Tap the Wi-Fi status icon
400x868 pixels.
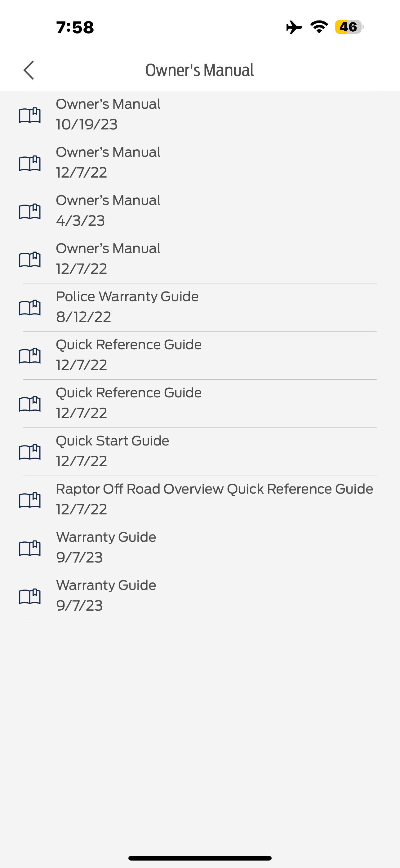point(319,27)
